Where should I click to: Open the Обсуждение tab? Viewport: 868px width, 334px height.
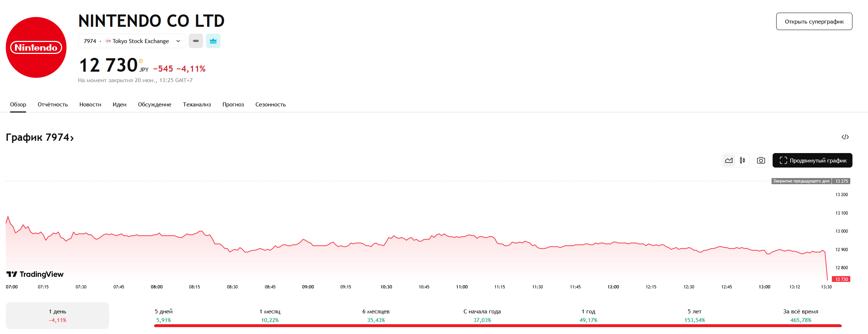tap(155, 104)
